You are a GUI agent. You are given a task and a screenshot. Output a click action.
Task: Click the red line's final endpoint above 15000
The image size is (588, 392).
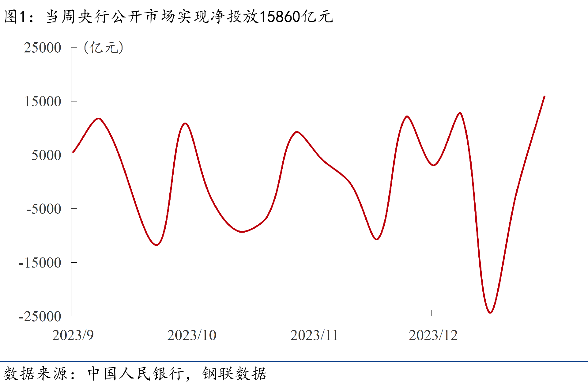point(544,97)
